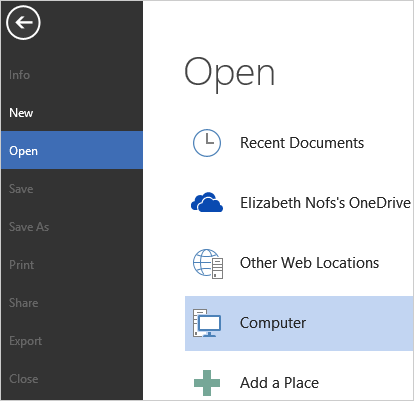Select Export in the sidebar
Image resolution: width=414 pixels, height=401 pixels.
[72, 341]
